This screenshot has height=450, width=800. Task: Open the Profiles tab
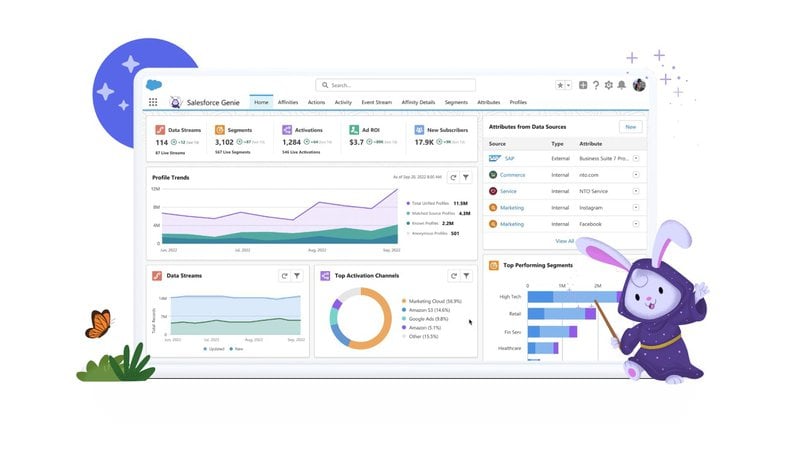518,102
